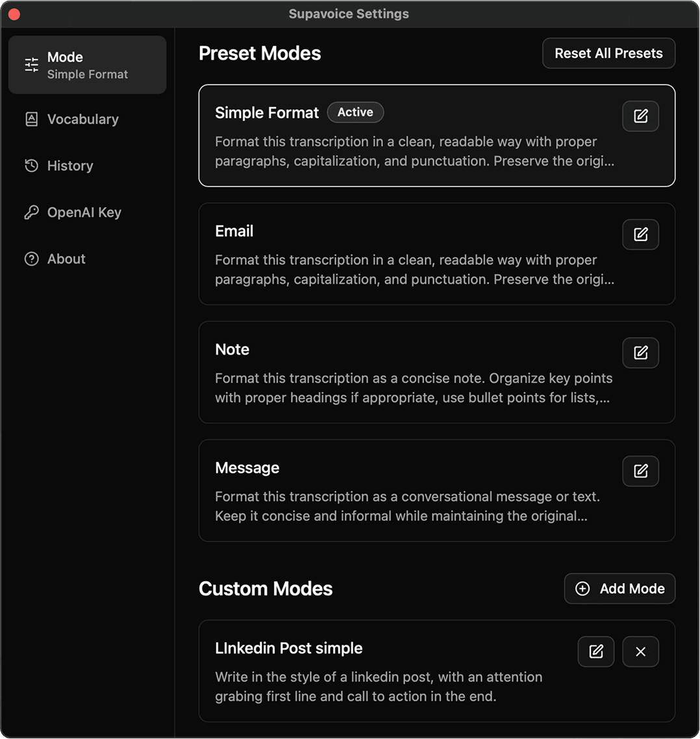
Task: Click the edit icon for Email preset
Action: click(x=640, y=234)
